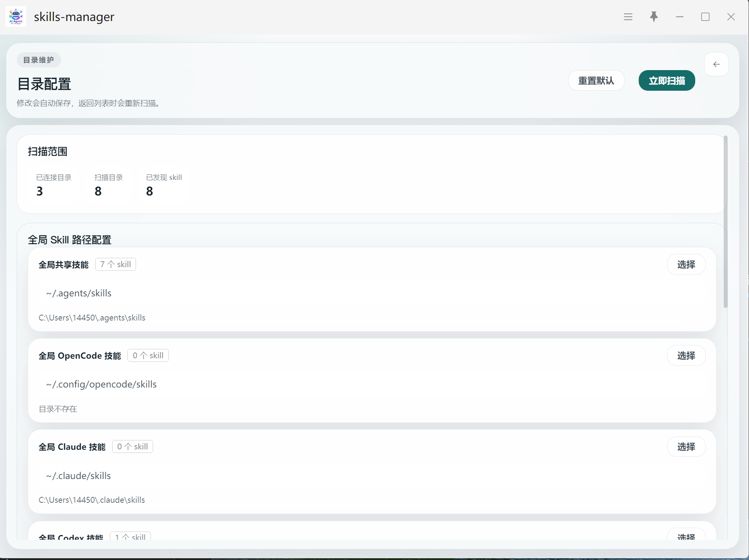Click the 全局 Skill 路径配置 section title

(70, 240)
